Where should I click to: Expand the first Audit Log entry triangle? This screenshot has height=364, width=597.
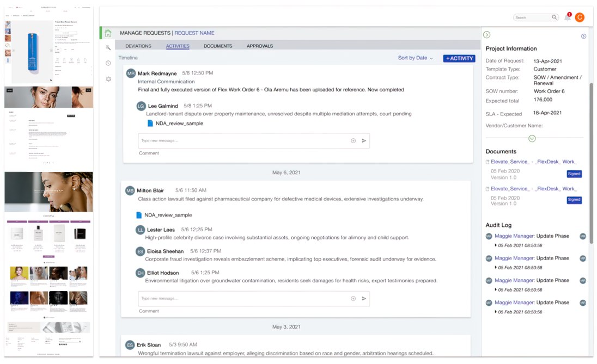click(x=495, y=245)
